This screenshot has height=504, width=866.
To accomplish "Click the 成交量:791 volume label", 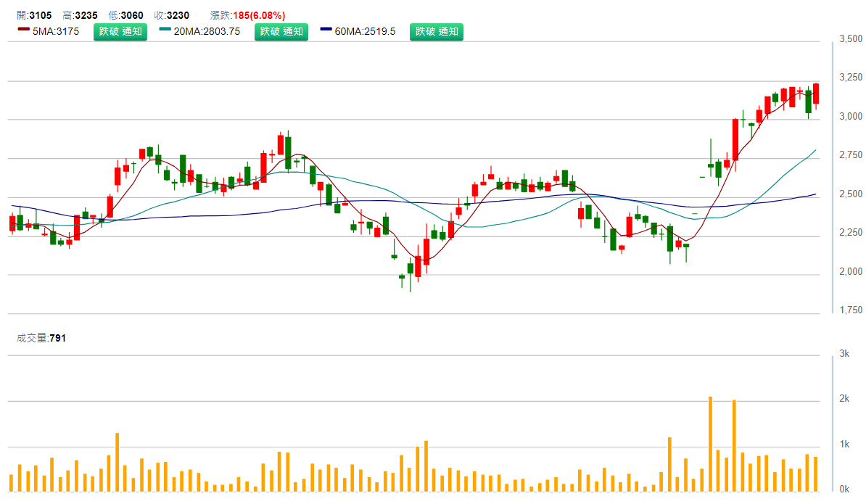I will coord(41,337).
